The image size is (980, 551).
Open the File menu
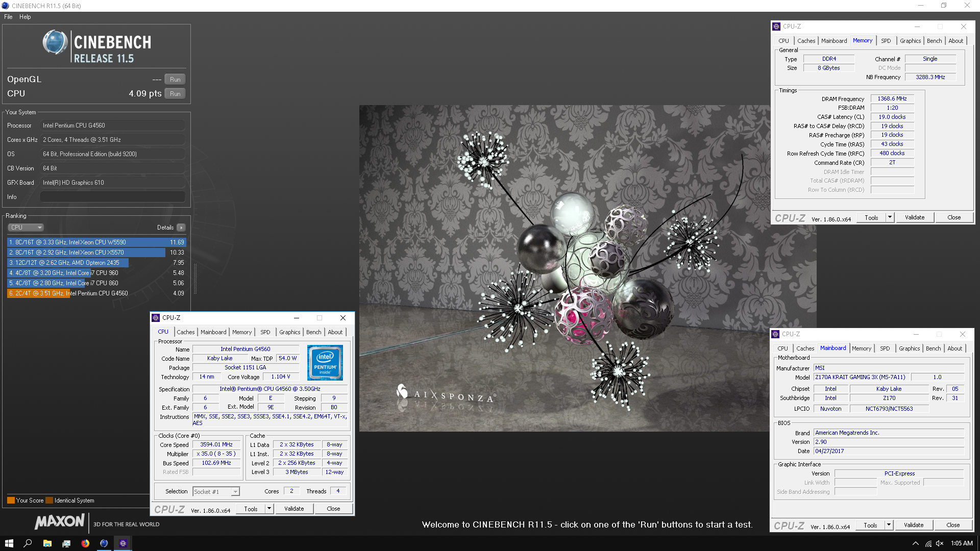pyautogui.click(x=8, y=17)
